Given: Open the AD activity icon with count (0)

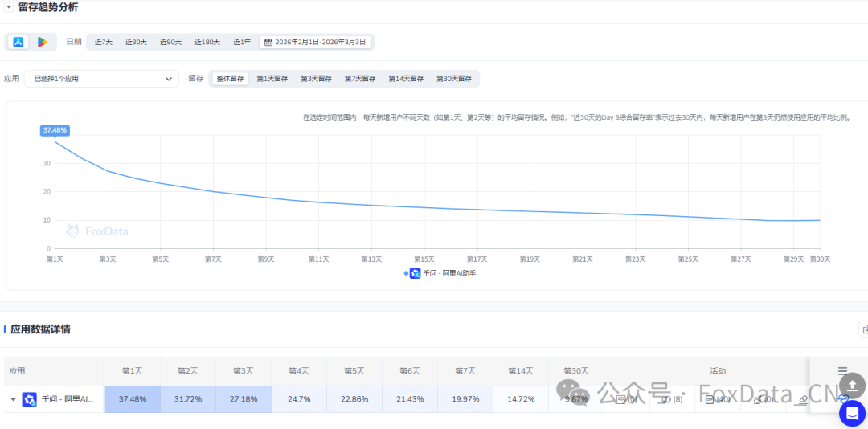Looking at the screenshot, I should pos(620,399).
